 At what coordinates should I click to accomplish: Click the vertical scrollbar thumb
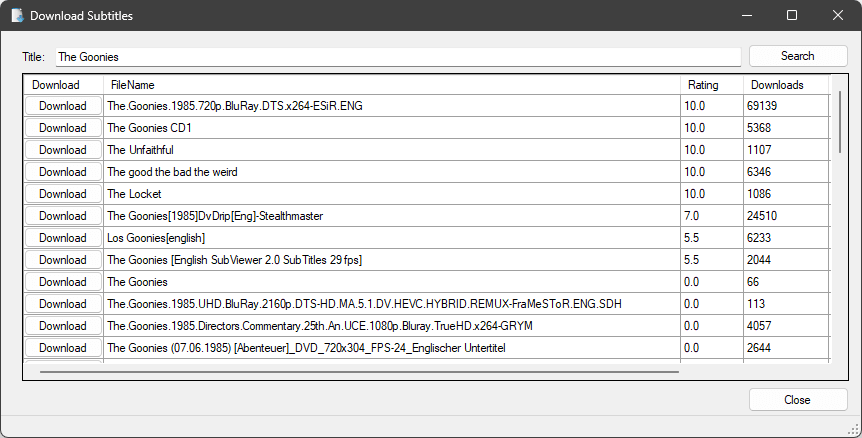[839, 122]
